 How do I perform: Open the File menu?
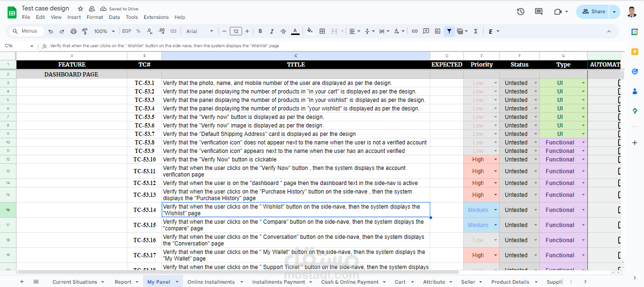(x=26, y=17)
